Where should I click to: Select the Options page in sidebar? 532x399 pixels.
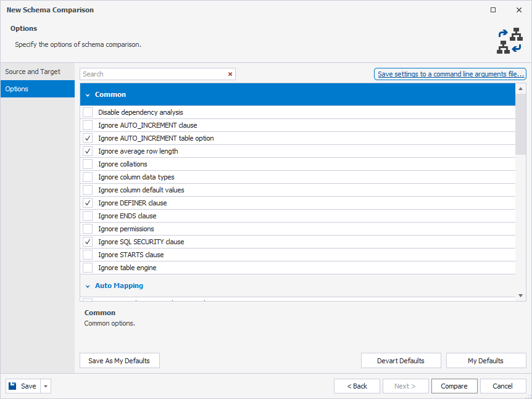37,89
